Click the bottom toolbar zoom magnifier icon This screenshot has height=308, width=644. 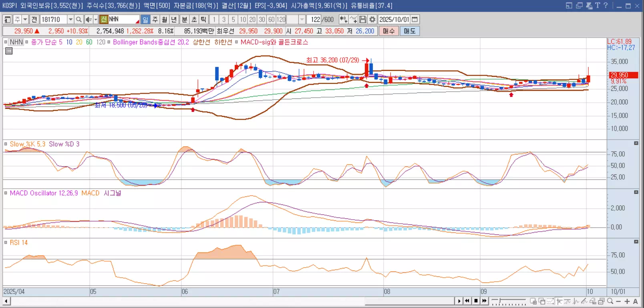point(610,301)
